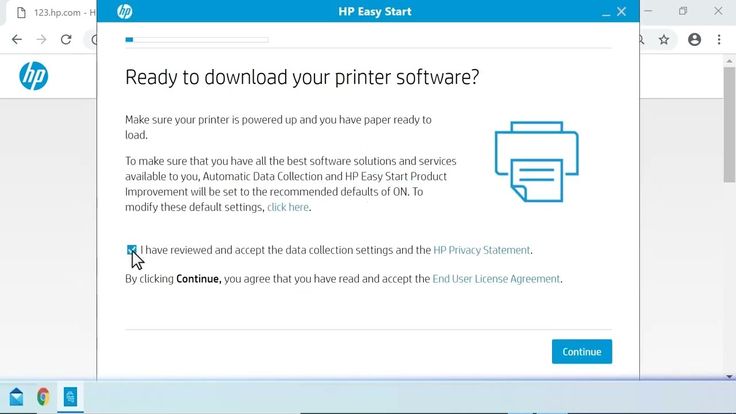Click the setup progress bar

pos(197,40)
